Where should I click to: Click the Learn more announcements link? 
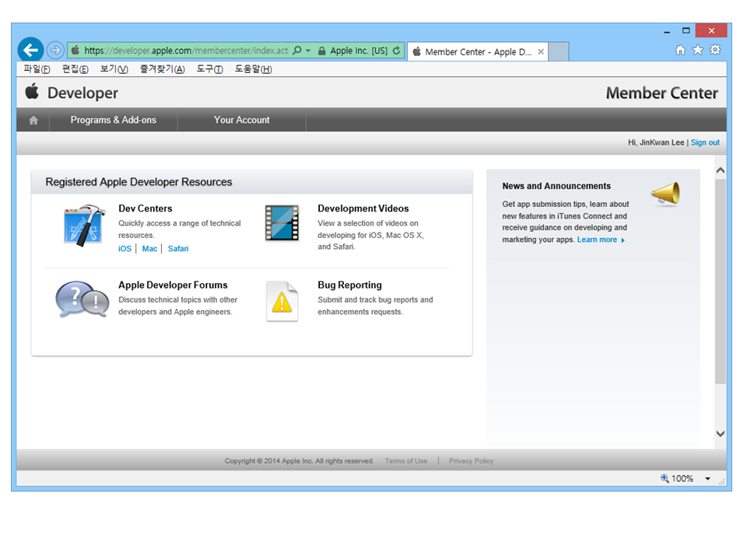[597, 240]
